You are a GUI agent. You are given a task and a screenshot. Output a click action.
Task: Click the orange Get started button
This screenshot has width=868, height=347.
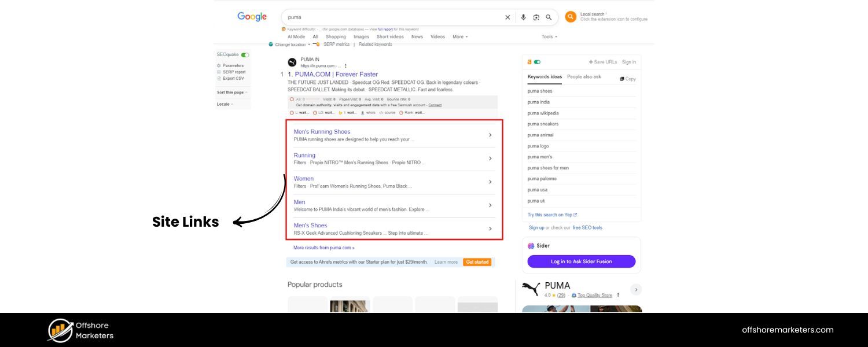click(477, 262)
